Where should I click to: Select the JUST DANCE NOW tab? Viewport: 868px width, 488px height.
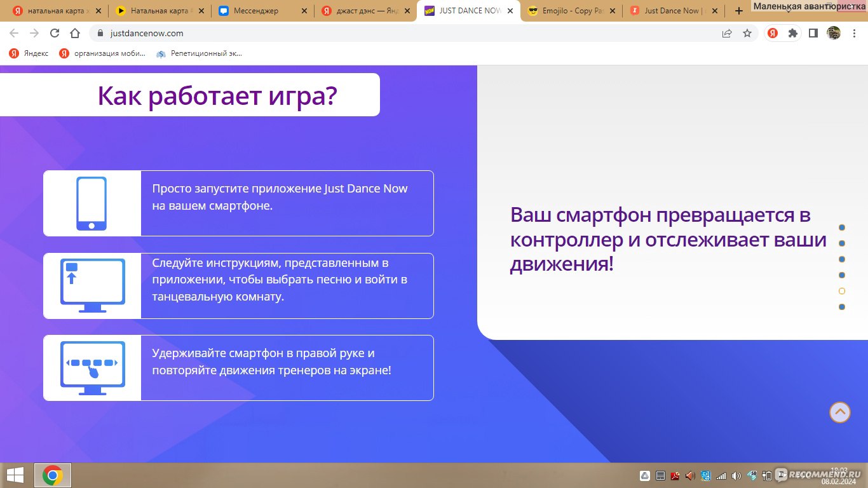click(468, 11)
